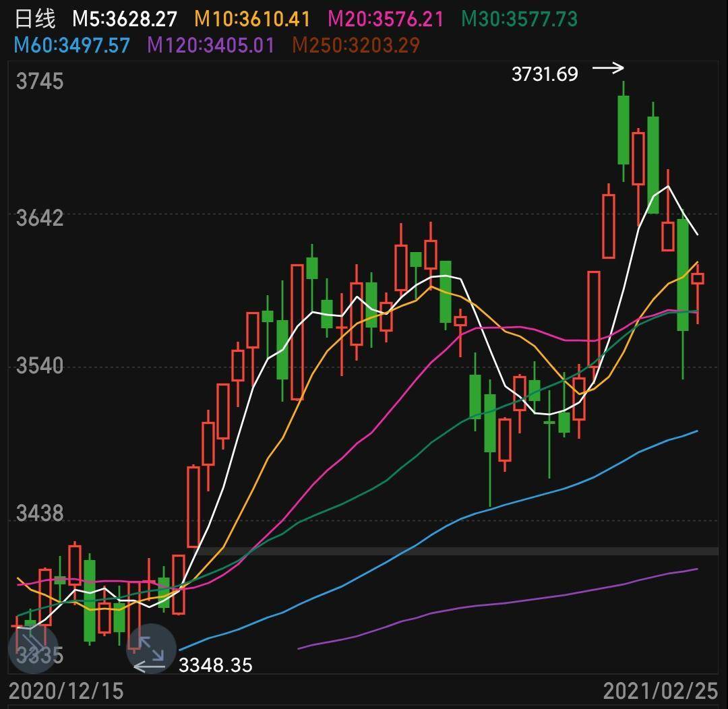Image resolution: width=728 pixels, height=709 pixels.
Task: Click the 3348.35 lowest price label
Action: pos(215,666)
